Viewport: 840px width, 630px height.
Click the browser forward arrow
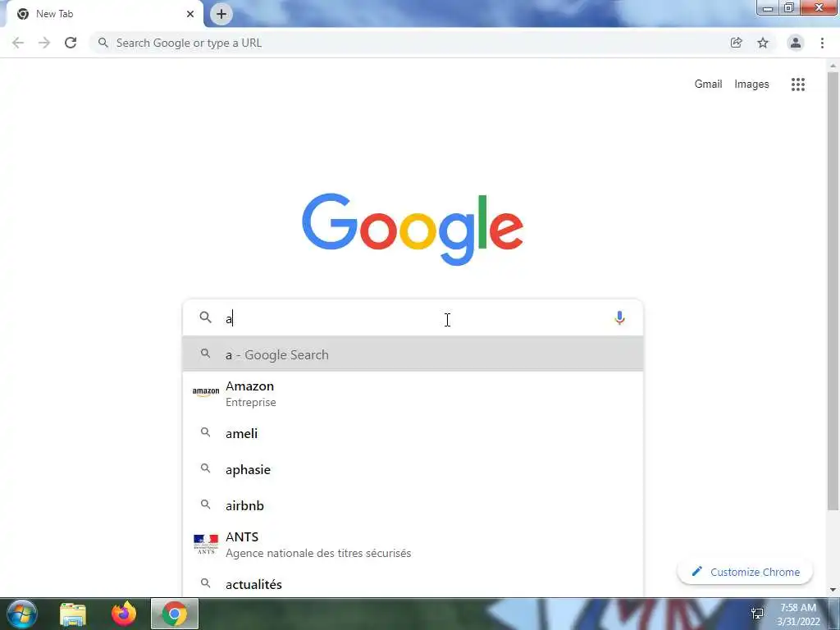[44, 43]
